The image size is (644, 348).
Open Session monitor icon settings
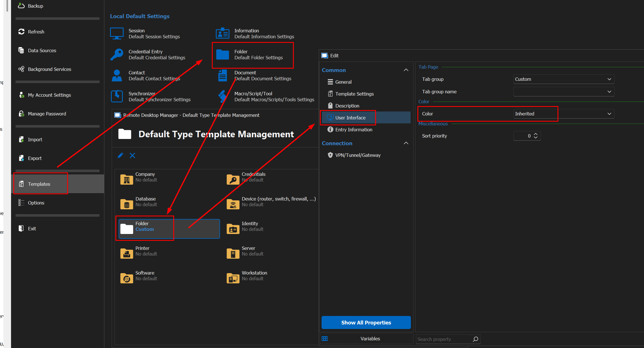tap(117, 33)
